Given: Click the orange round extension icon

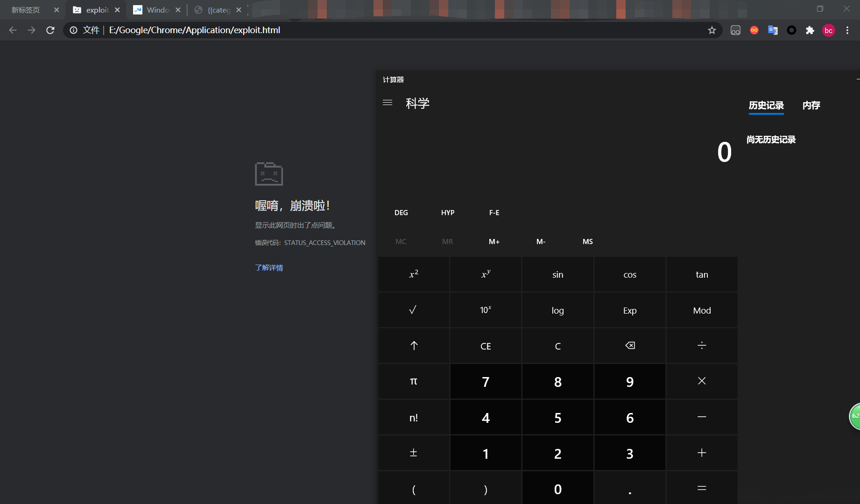Looking at the screenshot, I should click(x=754, y=30).
